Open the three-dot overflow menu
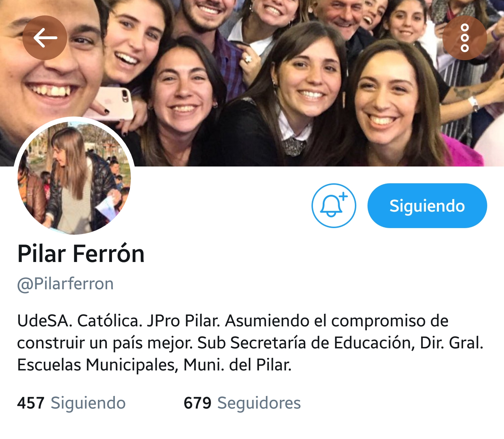The width and height of the screenshot is (504, 439). 464,38
